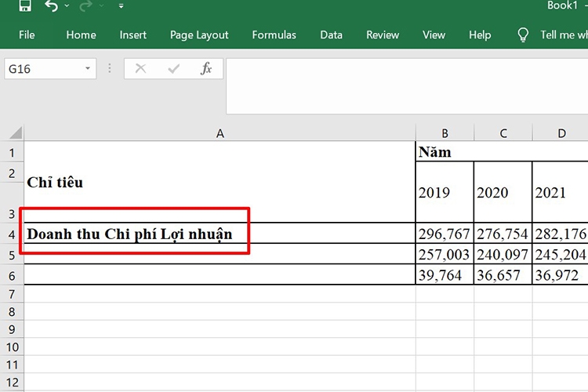The height and width of the screenshot is (392, 588).
Task: Switch to the Data tab
Action: point(331,34)
